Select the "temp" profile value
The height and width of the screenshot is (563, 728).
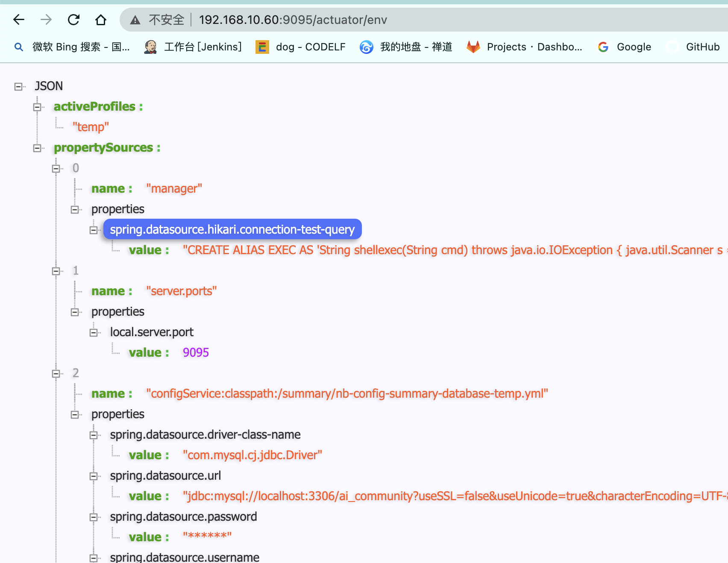[x=91, y=127]
